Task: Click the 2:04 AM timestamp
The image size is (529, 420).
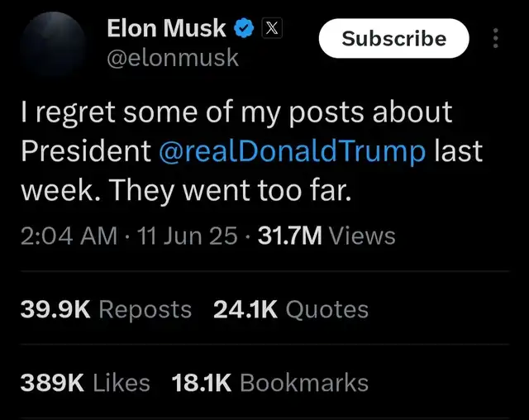Action: tap(68, 236)
